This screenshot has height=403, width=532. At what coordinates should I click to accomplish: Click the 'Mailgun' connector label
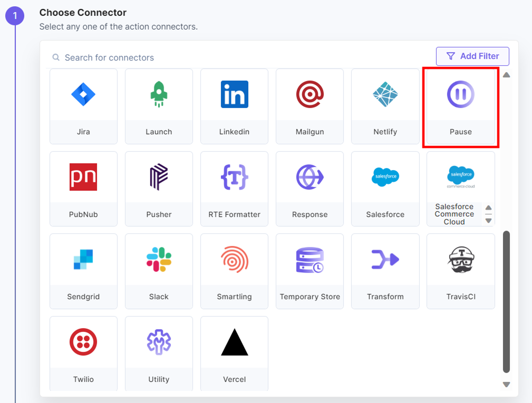(310, 132)
